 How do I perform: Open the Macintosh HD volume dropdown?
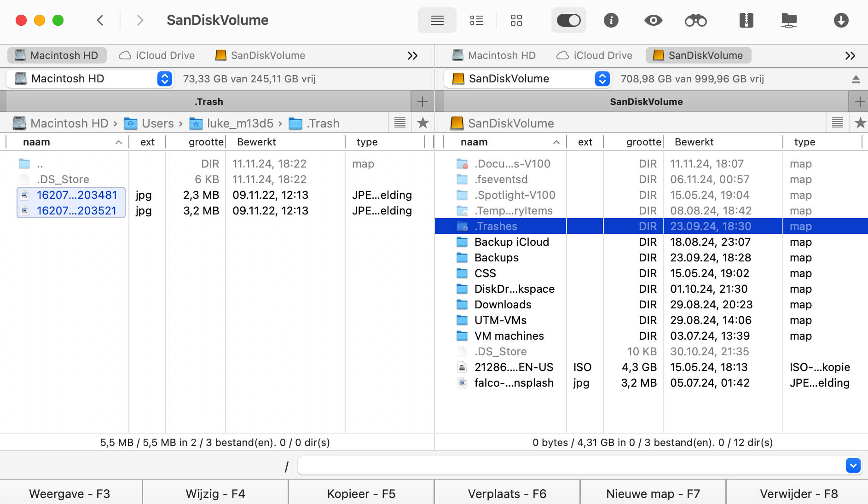90,79
